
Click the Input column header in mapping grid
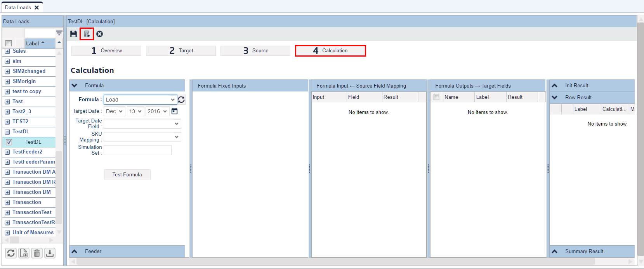329,97
